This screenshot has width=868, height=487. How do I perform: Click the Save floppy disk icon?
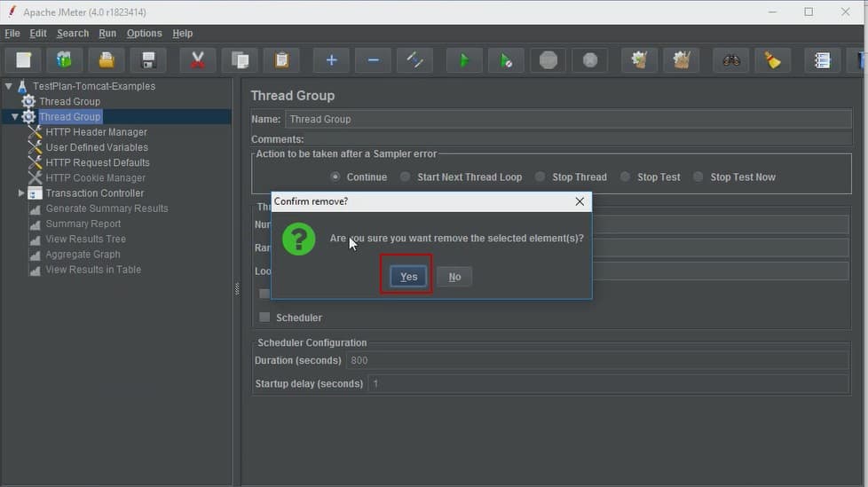tap(148, 60)
